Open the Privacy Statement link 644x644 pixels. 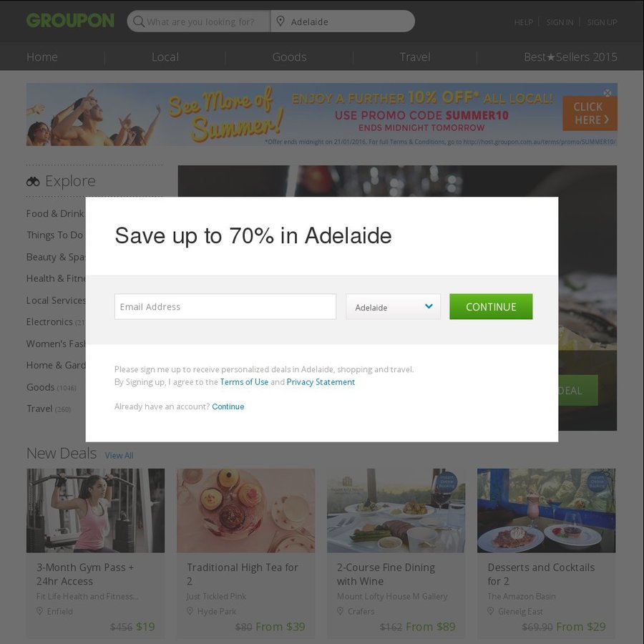click(321, 382)
